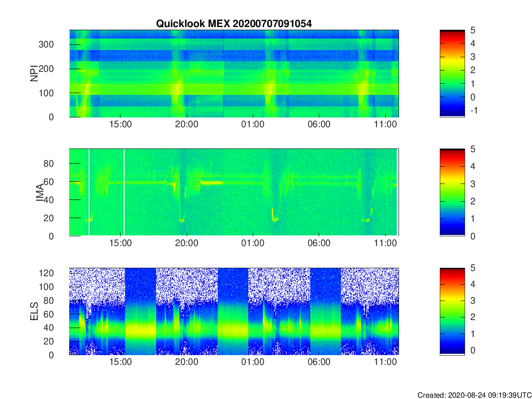Image resolution: width=532 pixels, height=399 pixels.
Task: Click '11:00' time label under ELS plot
Action: click(x=385, y=362)
